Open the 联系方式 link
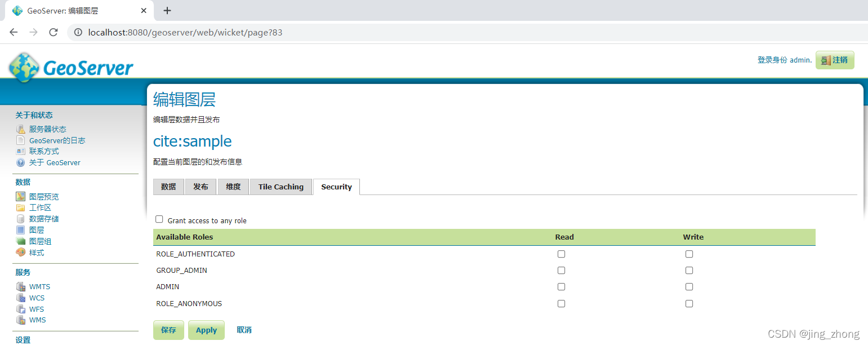 [44, 151]
